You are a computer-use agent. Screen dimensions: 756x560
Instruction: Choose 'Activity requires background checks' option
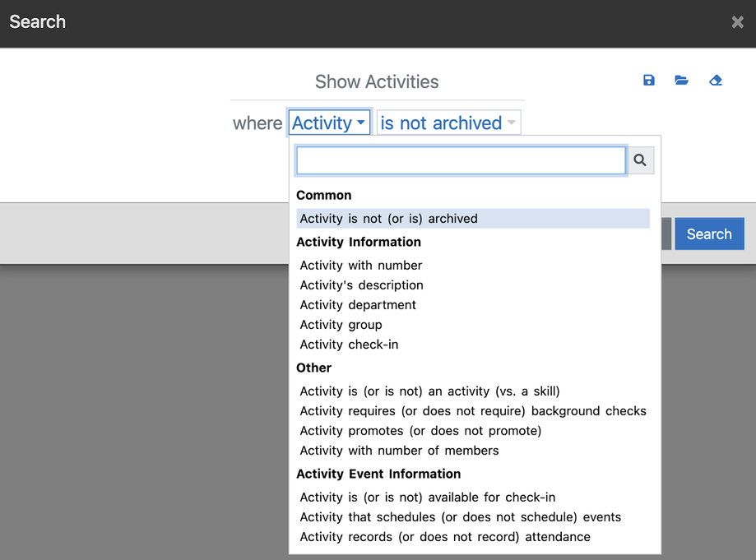point(473,410)
